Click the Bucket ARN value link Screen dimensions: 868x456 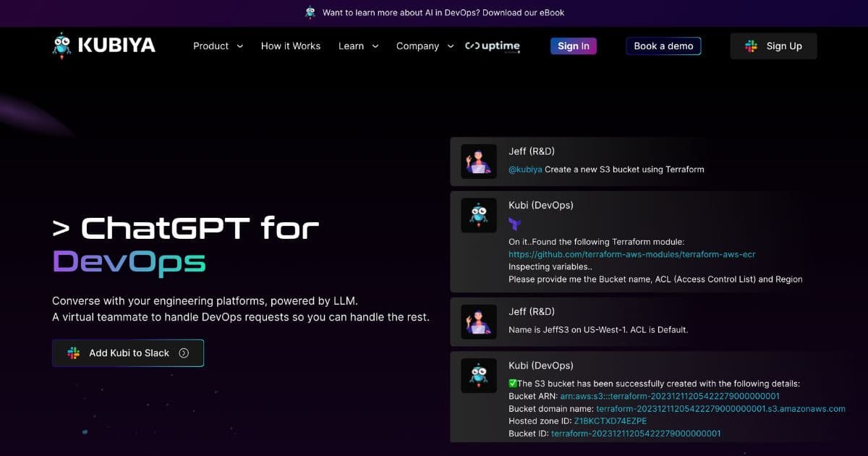pyautogui.click(x=670, y=396)
